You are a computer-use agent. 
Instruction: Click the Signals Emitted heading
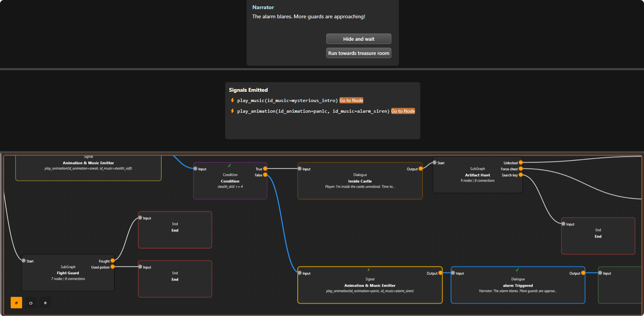click(x=248, y=90)
